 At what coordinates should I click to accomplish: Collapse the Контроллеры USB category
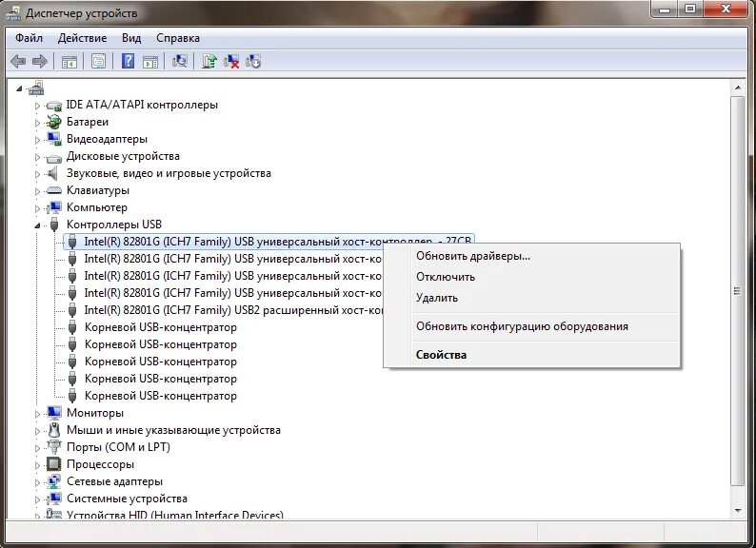click(37, 225)
